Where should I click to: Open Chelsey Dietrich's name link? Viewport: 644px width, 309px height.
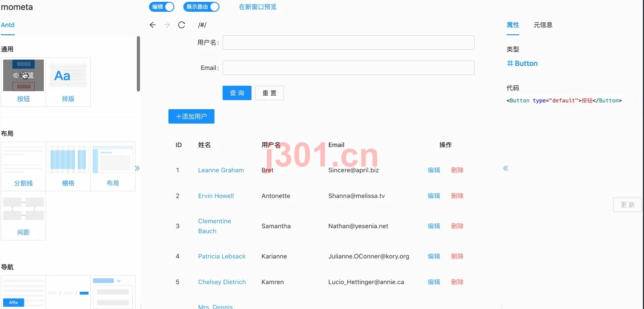pos(222,282)
